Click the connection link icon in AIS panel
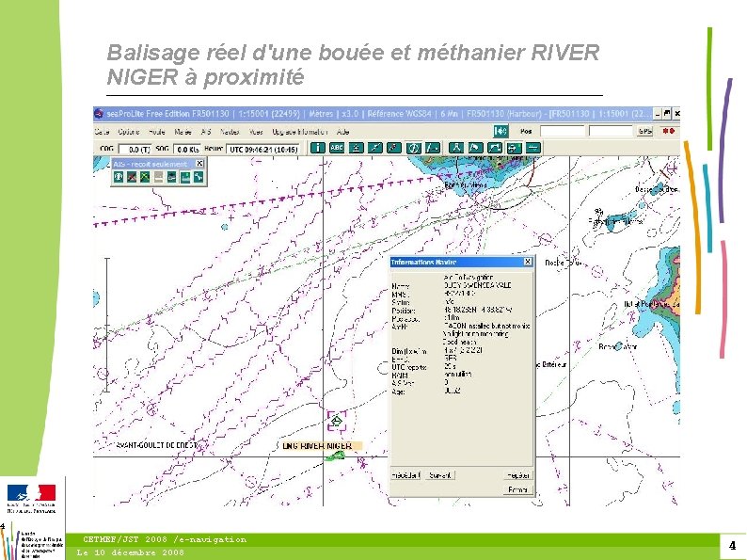 [199, 177]
